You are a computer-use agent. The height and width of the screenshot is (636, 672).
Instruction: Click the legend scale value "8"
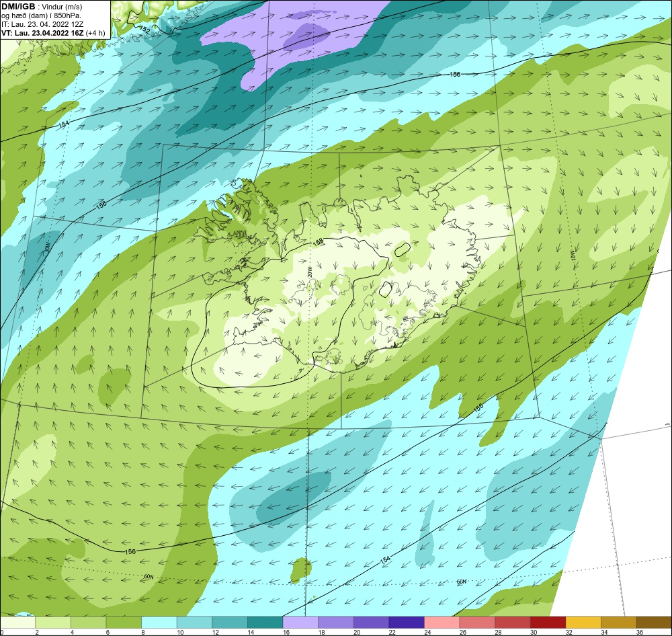point(142,632)
